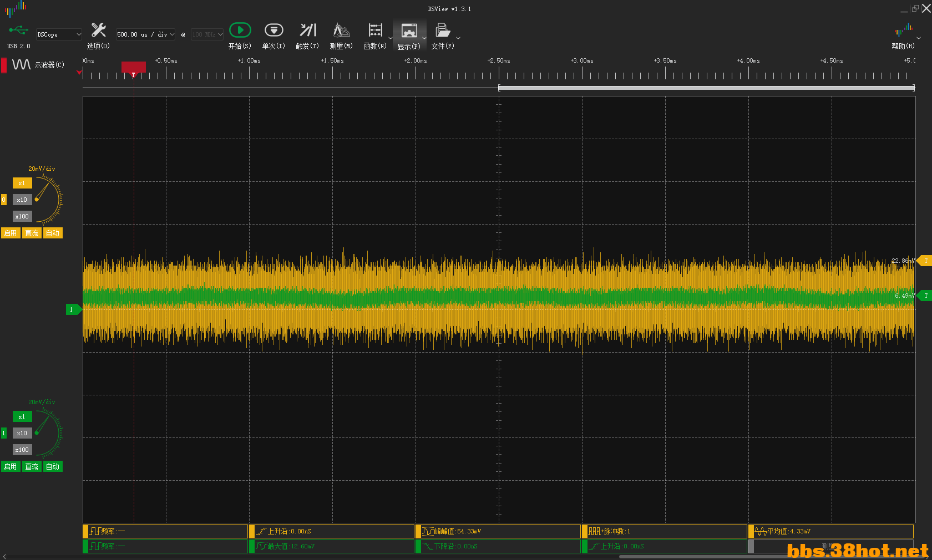Open the 文件(F) file icon
This screenshot has width=932, height=560.
[x=443, y=30]
